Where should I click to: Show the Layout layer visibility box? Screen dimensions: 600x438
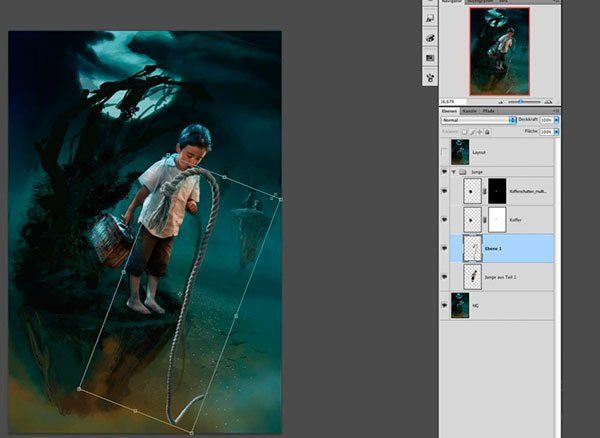point(444,152)
